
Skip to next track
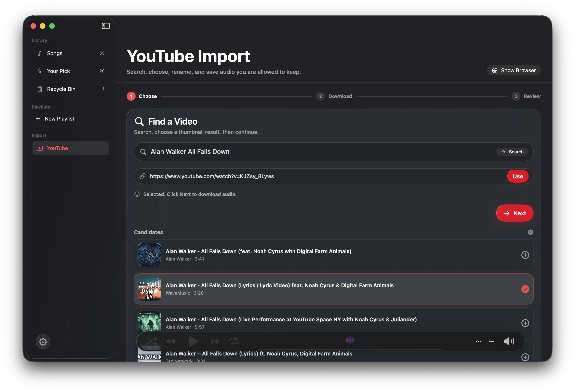pos(215,341)
